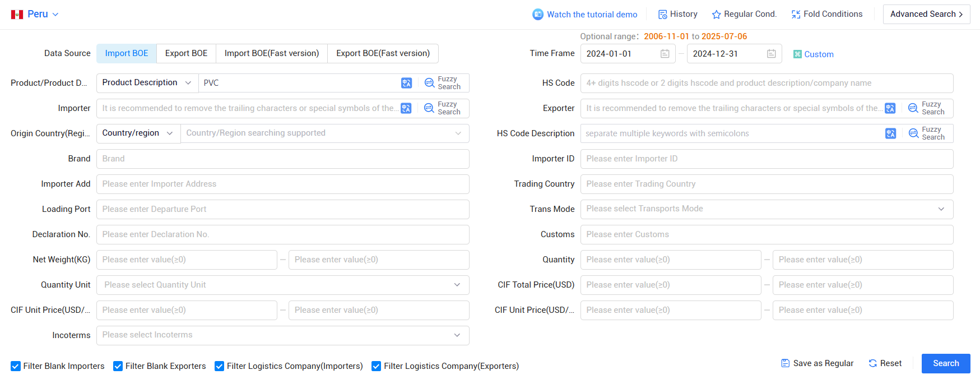Image resolution: width=980 pixels, height=379 pixels.
Task: Click the Peru flag icon
Action: 17,15
